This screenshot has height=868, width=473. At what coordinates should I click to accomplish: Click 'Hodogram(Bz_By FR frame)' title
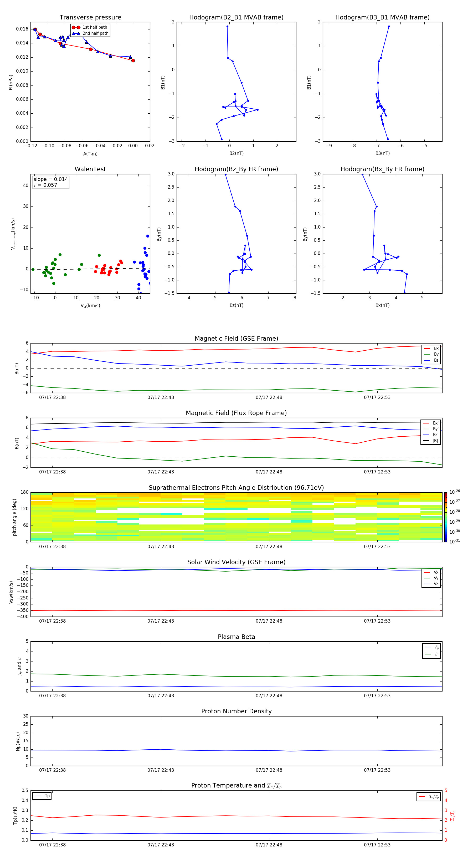(236, 169)
